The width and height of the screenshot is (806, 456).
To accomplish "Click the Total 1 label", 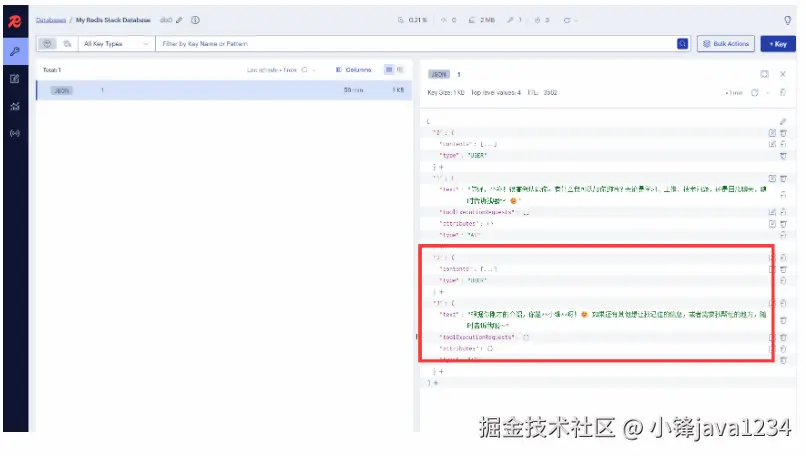I will coord(52,69).
